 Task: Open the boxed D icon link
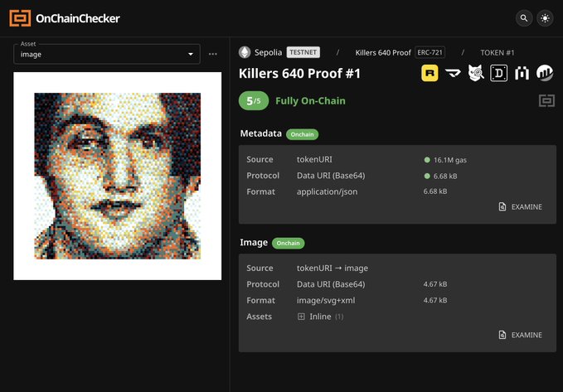498,73
